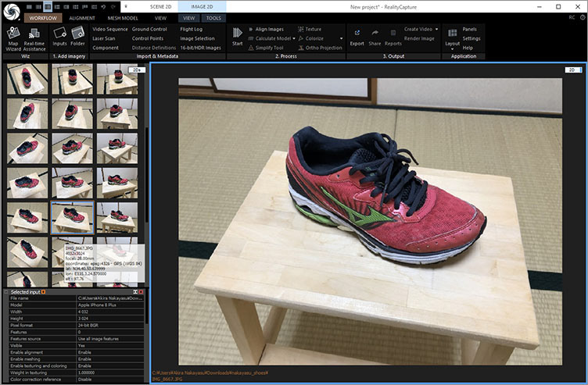Open the Map Wizard tool

click(13, 38)
